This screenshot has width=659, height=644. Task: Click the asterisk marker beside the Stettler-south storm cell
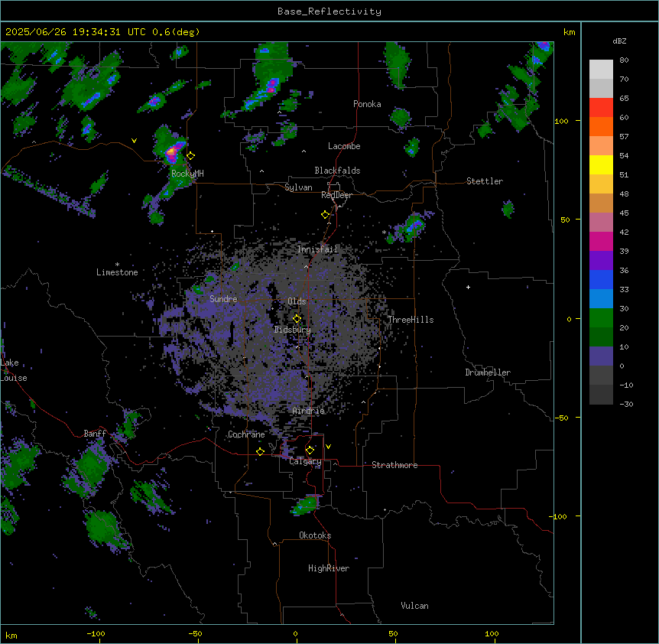tap(384, 232)
